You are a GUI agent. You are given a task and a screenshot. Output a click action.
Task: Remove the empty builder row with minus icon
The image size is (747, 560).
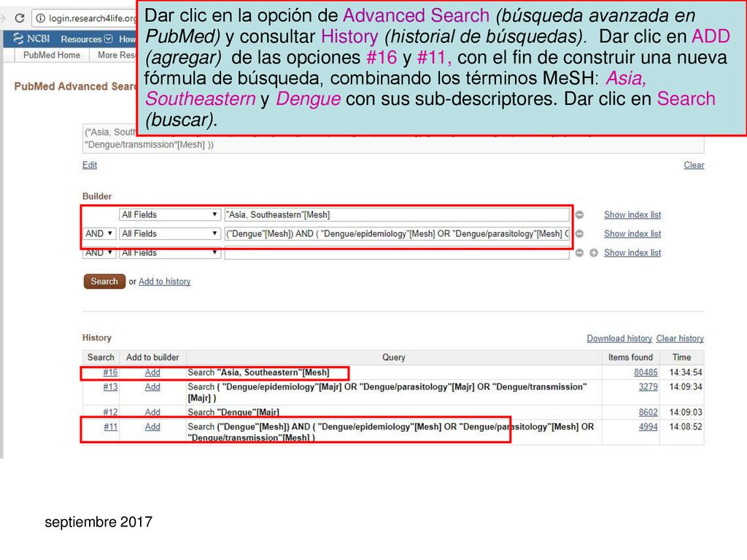[x=579, y=253]
